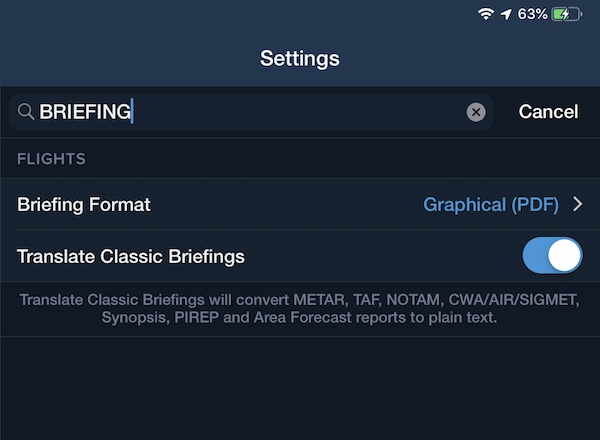Place cursor after BRIEFING text
This screenshot has width=600, height=440.
coord(132,112)
